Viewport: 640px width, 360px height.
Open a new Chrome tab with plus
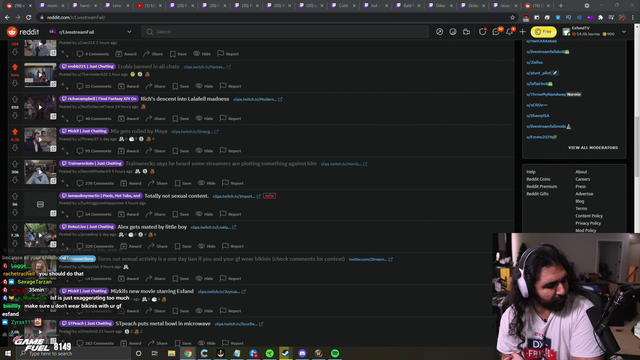click(560, 6)
